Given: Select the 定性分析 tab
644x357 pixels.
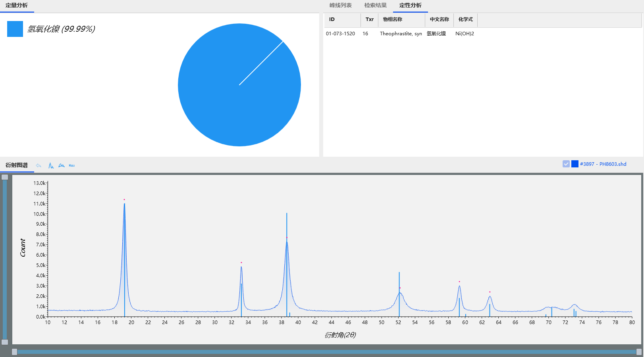Looking at the screenshot, I should pyautogui.click(x=411, y=6).
